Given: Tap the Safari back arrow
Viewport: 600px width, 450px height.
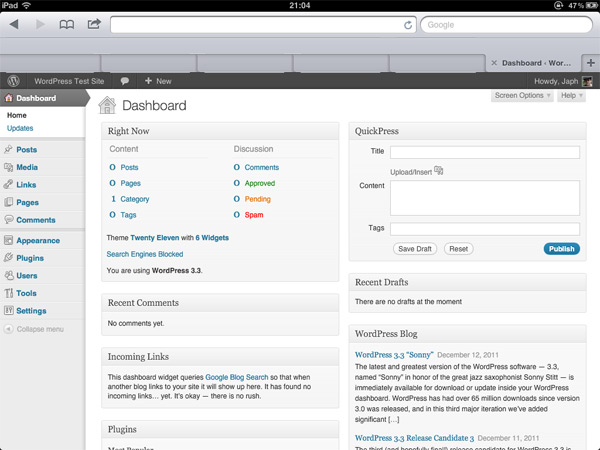Looking at the screenshot, I should coord(14,24).
